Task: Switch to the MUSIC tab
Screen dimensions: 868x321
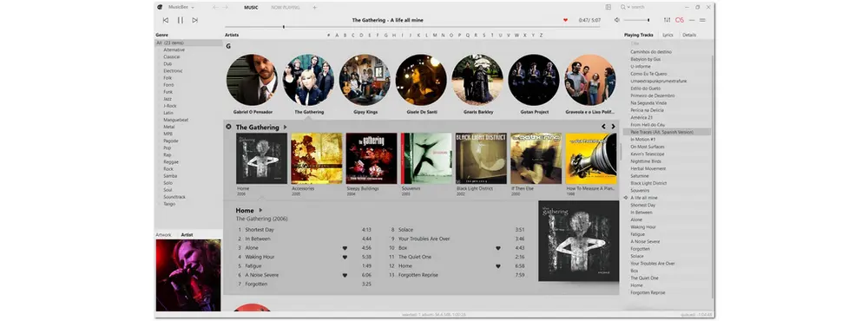Action: click(251, 7)
